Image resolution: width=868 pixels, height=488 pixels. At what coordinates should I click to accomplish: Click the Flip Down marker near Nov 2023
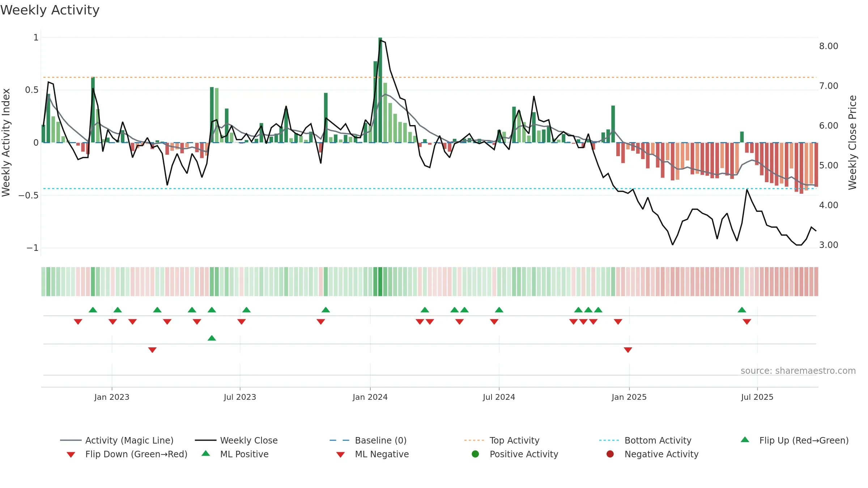321,322
